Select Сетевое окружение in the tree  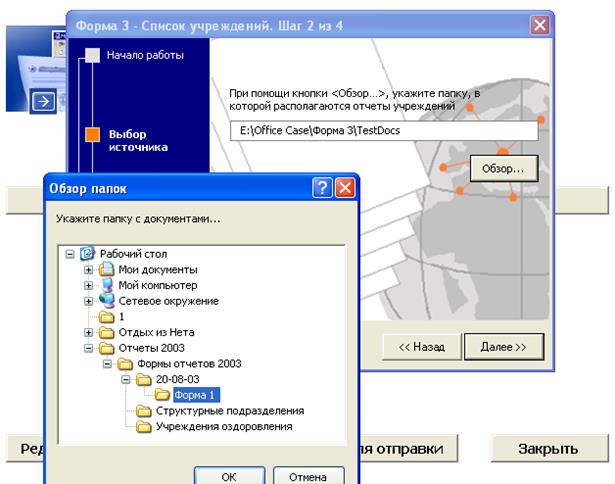[169, 301]
